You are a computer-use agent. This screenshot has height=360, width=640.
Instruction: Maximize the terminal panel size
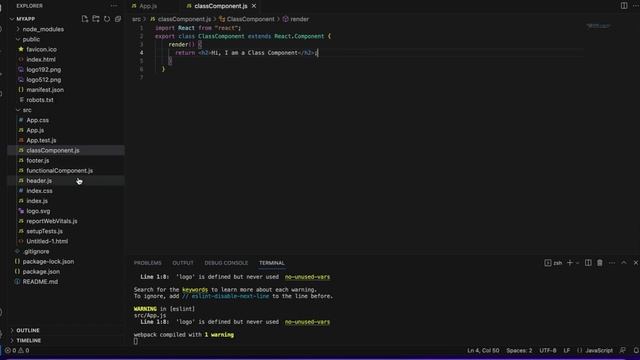[624, 263]
